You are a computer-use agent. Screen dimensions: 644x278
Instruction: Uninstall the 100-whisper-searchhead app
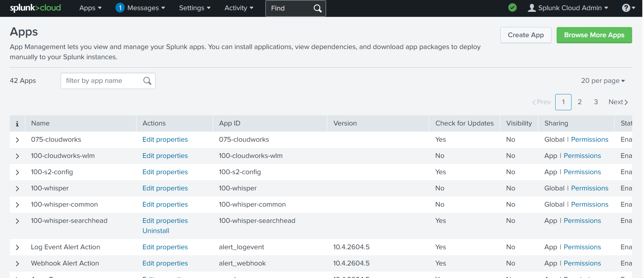pyautogui.click(x=156, y=231)
